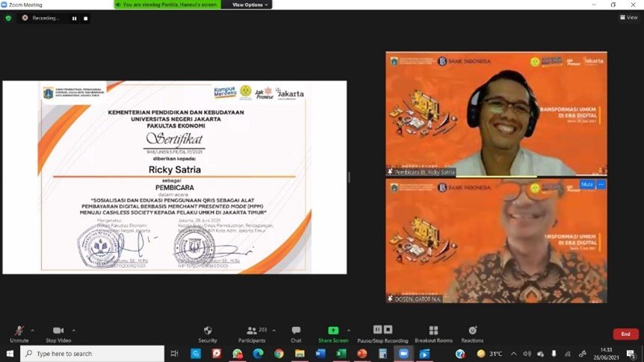
Task: Click the Zoom Meeting window title icon
Action: (x=4, y=4)
